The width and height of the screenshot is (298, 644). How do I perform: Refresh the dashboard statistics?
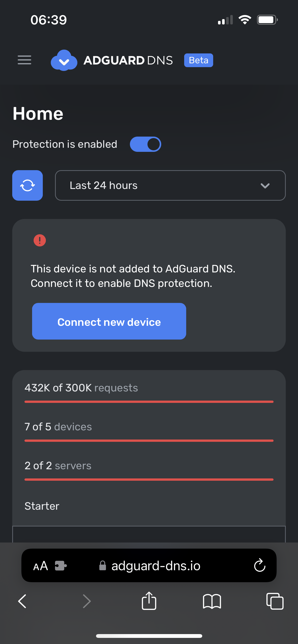point(27,185)
